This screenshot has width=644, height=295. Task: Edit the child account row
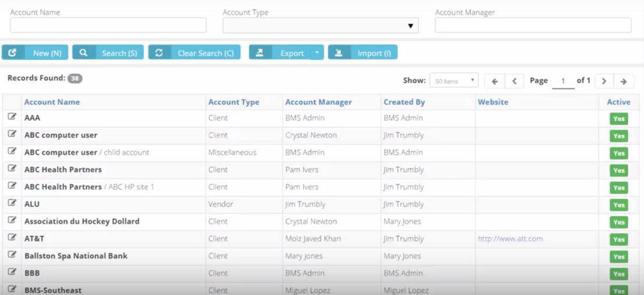12,151
